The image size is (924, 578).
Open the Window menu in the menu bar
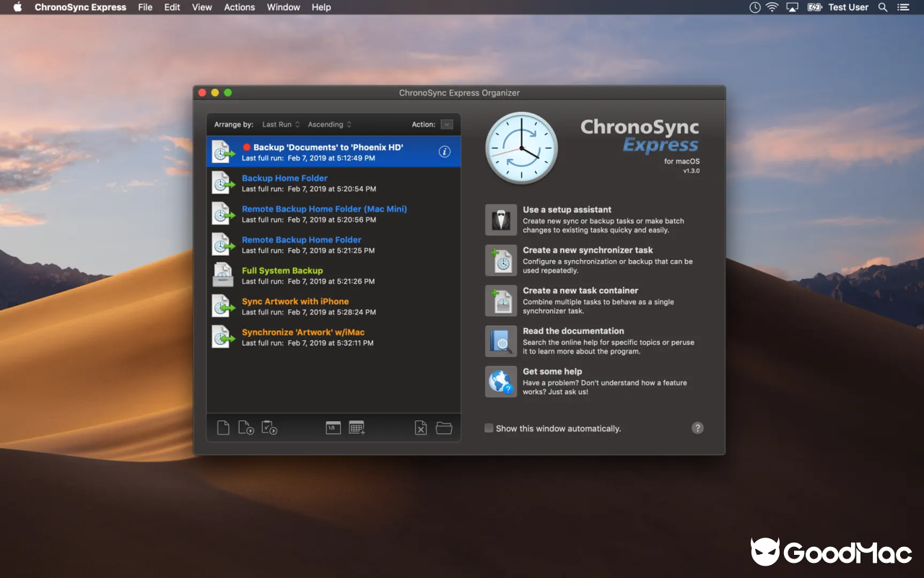point(283,7)
